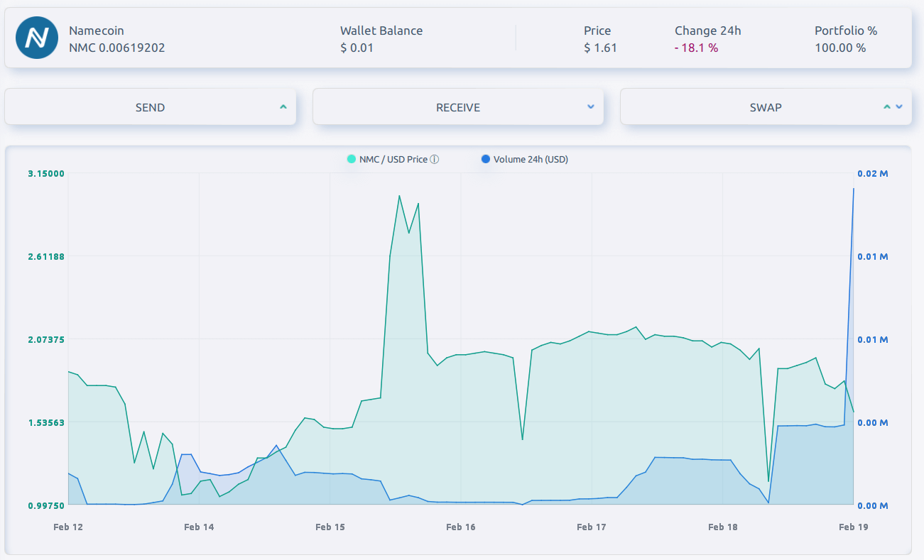924x560 pixels.
Task: Click the Wallet Balance amount
Action: (354, 48)
